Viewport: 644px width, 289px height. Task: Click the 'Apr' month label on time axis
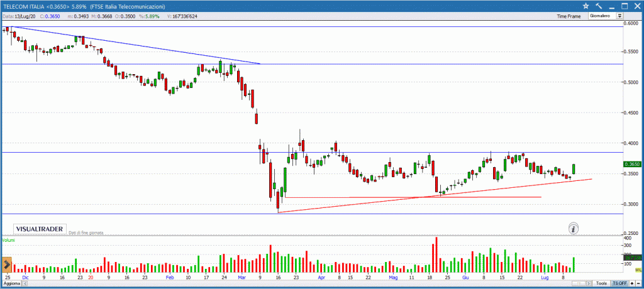click(x=321, y=278)
